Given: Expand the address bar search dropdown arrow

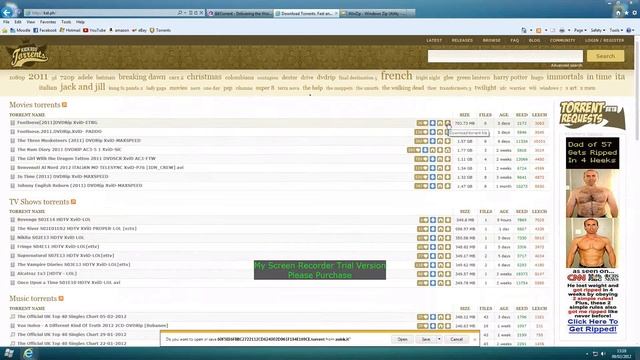Looking at the screenshot, I should (x=185, y=13).
